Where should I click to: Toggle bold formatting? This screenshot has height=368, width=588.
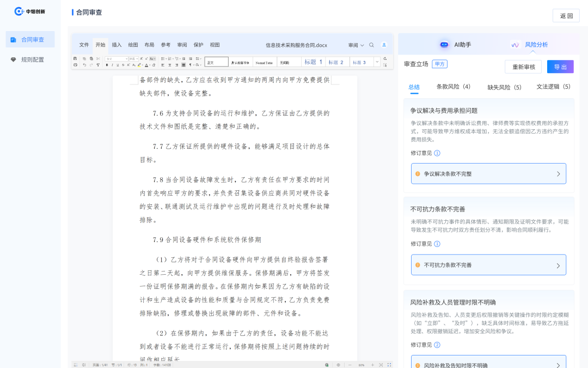pos(107,65)
